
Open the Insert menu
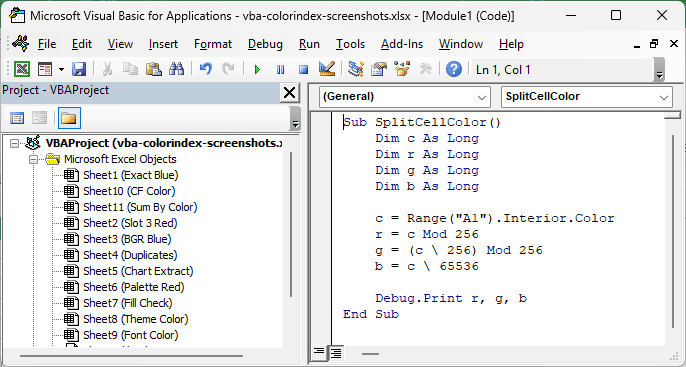click(x=163, y=44)
